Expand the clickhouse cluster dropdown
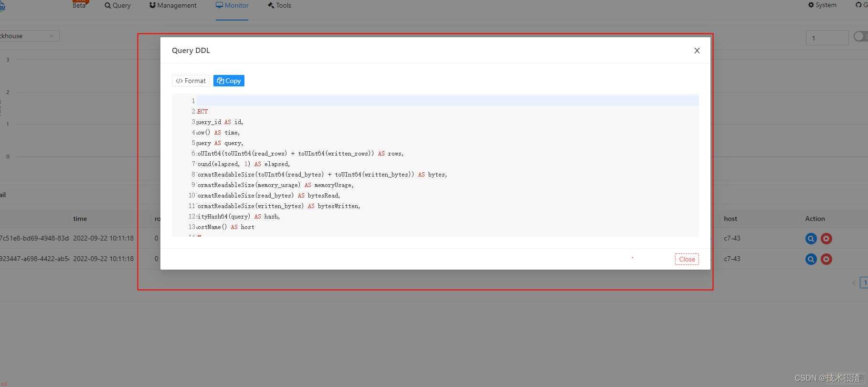The image size is (868, 387). [x=29, y=36]
